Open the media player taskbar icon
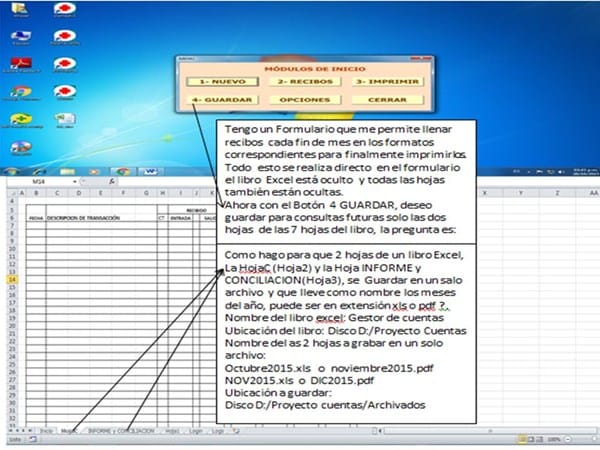Screen dimensions: 600x450 coord(95,171)
